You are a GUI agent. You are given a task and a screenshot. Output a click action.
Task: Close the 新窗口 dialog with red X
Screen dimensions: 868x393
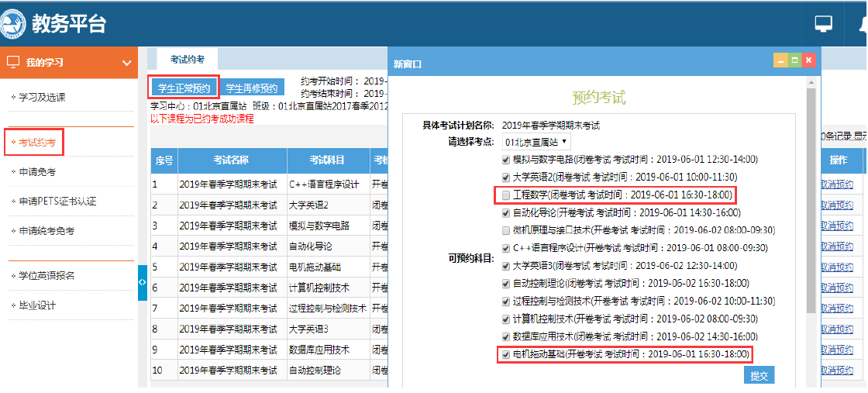pyautogui.click(x=808, y=60)
